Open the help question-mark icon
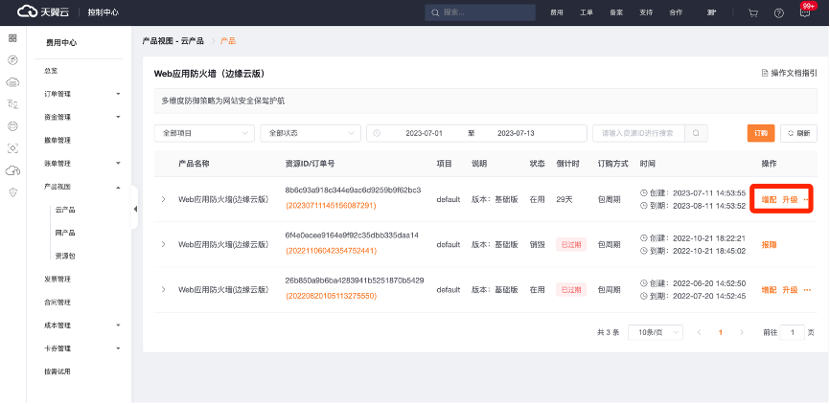Viewport: 830px width, 404px height. point(779,13)
